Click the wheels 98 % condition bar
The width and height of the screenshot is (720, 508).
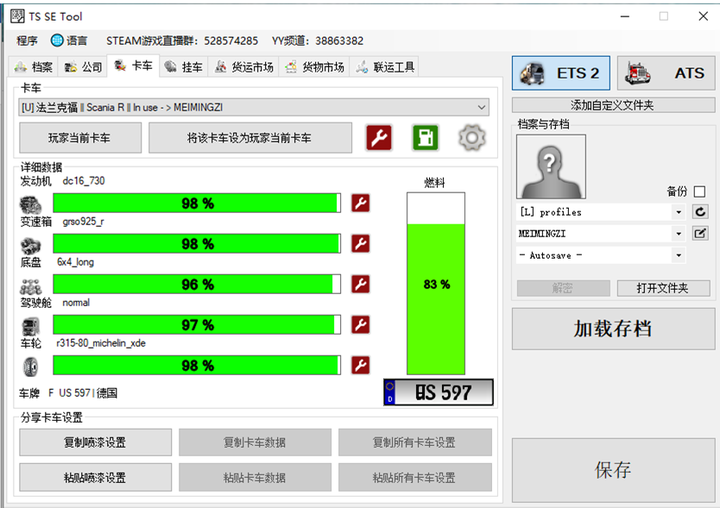[x=197, y=365]
